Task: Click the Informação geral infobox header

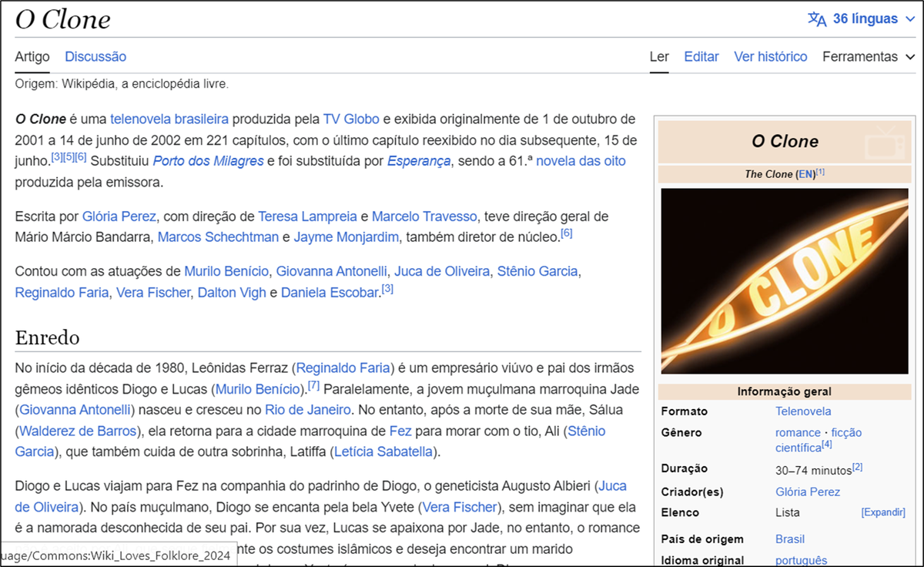Action: 785,391
